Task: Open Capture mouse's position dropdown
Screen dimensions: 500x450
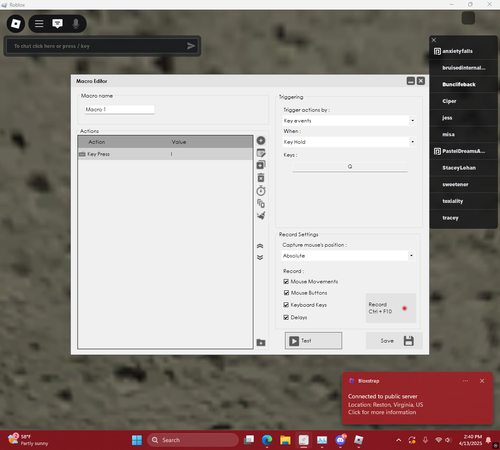Action: pos(348,256)
